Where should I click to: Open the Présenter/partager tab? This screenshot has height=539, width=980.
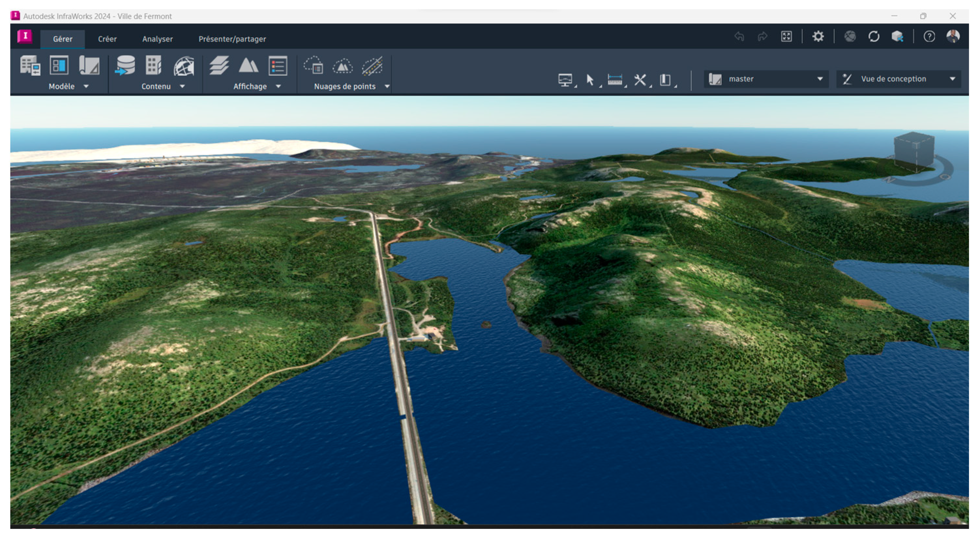[x=232, y=39]
